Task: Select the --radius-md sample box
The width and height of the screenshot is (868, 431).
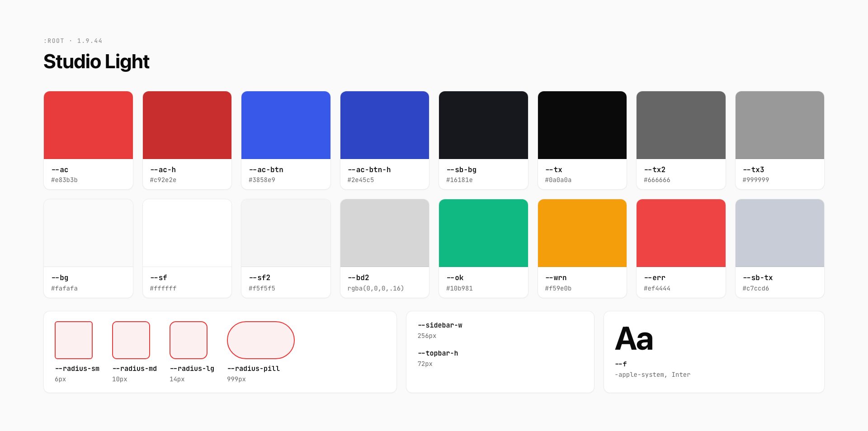Action: coord(131,340)
